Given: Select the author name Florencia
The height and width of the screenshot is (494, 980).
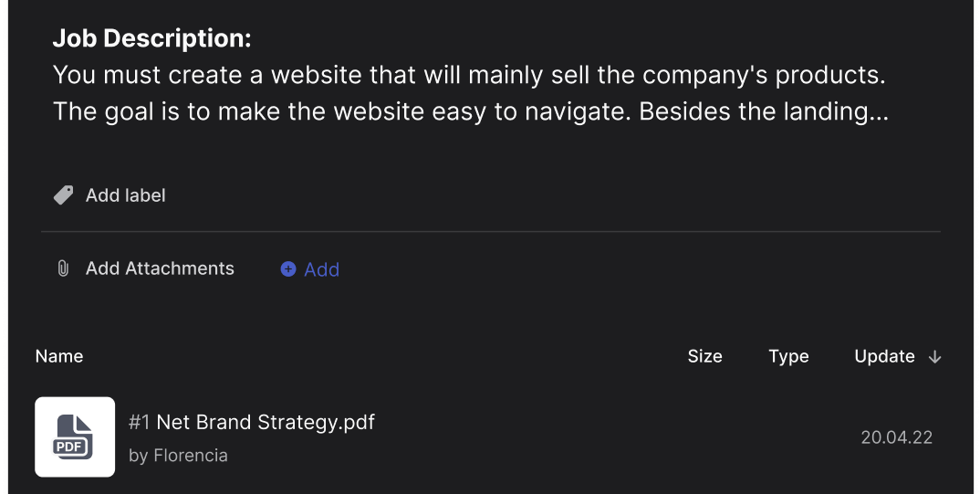Looking at the screenshot, I should point(191,455).
